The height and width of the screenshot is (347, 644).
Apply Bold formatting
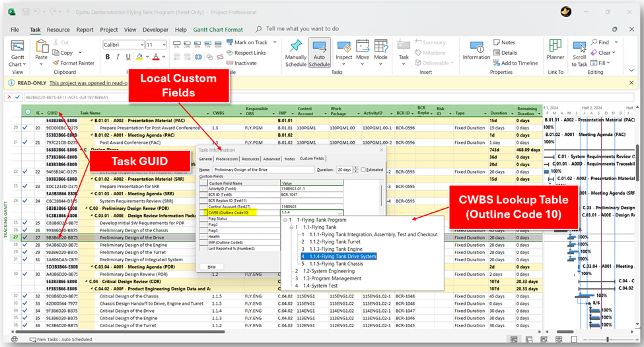click(x=108, y=57)
